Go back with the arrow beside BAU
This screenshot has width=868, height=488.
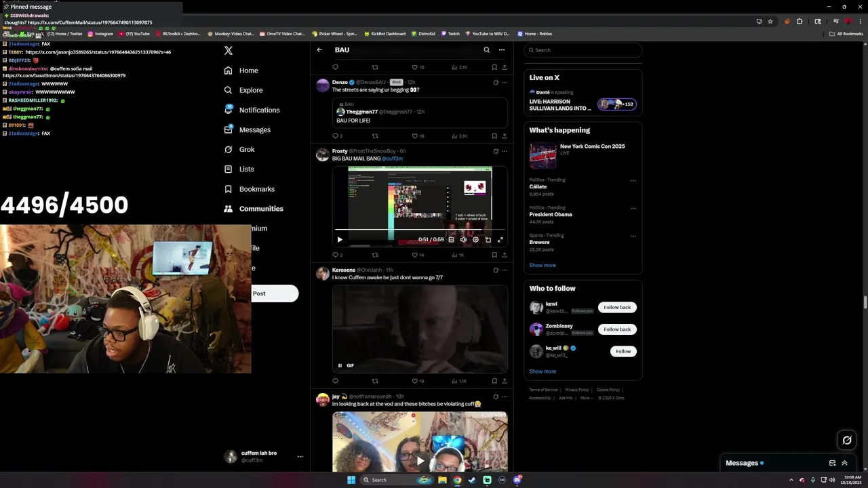(x=319, y=50)
